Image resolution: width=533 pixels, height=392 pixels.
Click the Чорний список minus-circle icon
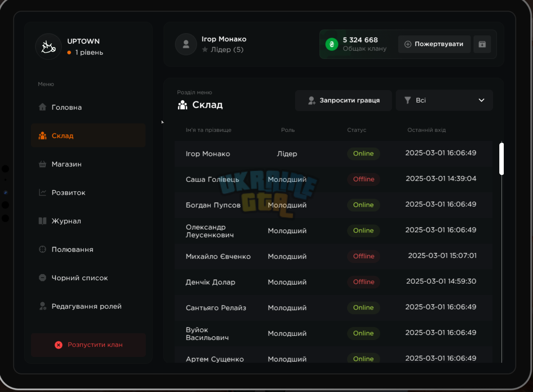tap(43, 277)
